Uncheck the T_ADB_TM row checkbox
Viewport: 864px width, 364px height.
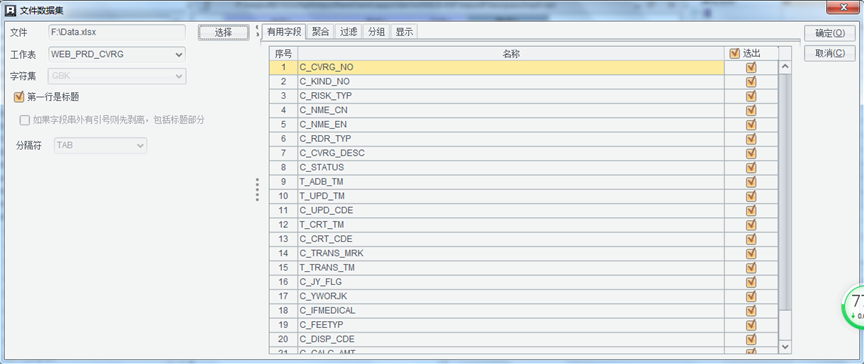click(x=751, y=182)
